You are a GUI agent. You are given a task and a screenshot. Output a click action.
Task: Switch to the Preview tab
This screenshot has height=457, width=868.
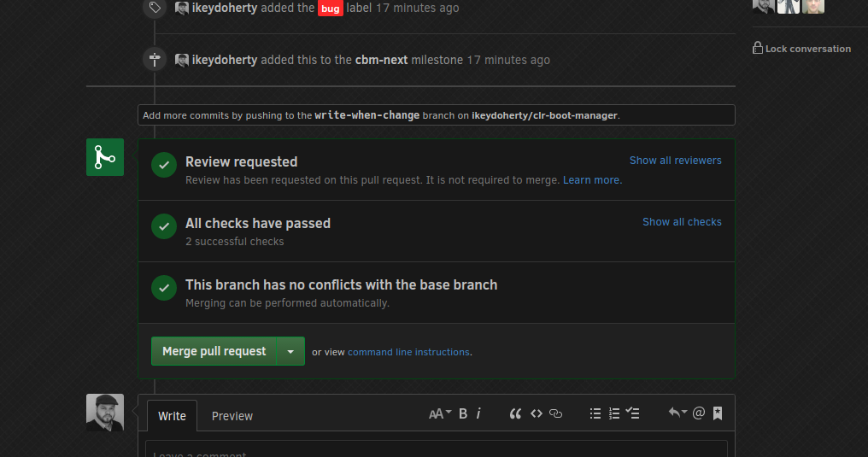232,415
